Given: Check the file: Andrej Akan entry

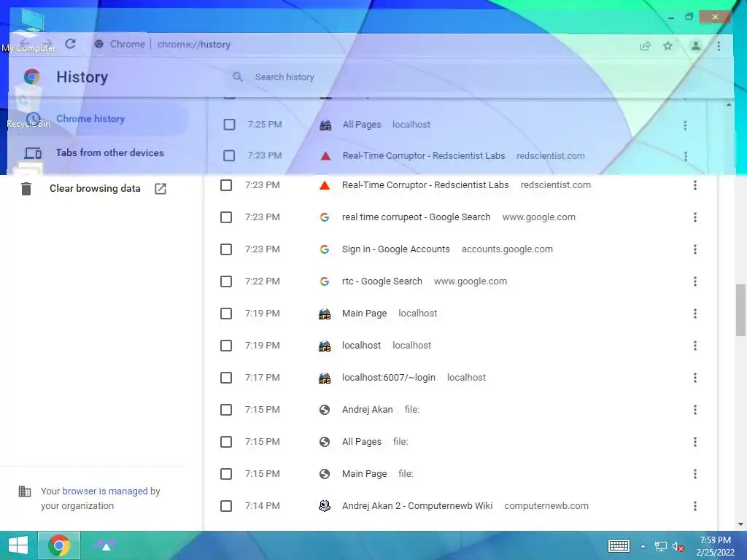Looking at the screenshot, I should [x=226, y=410].
